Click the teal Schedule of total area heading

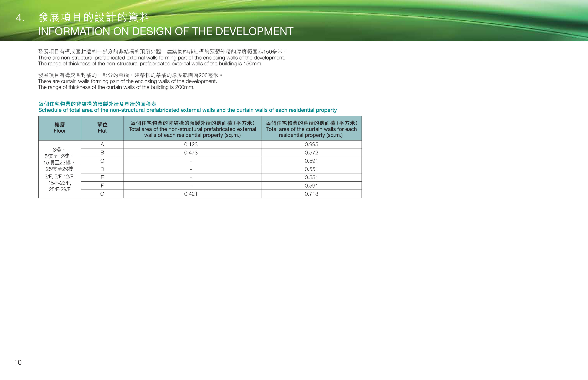pos(188,110)
